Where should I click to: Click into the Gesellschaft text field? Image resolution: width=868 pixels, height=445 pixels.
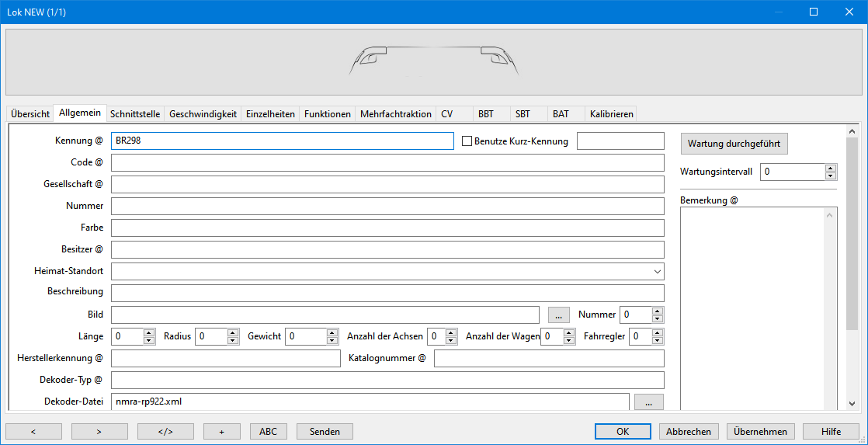click(x=387, y=185)
